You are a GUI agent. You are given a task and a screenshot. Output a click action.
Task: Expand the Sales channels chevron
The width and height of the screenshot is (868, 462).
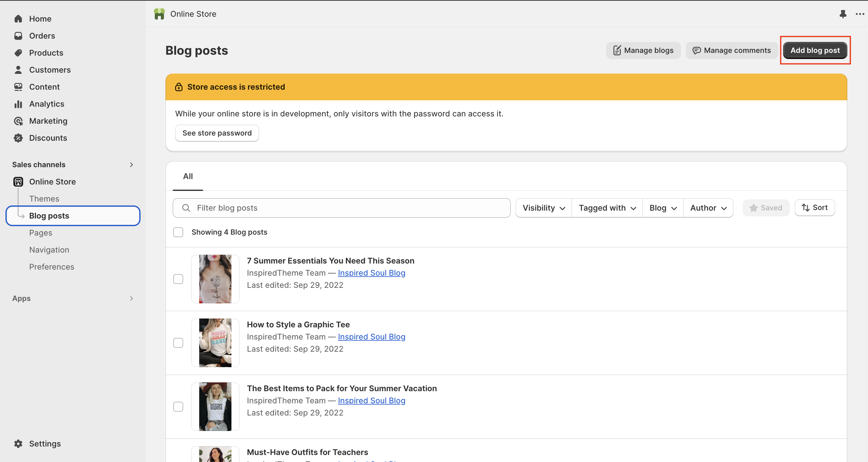click(x=131, y=165)
